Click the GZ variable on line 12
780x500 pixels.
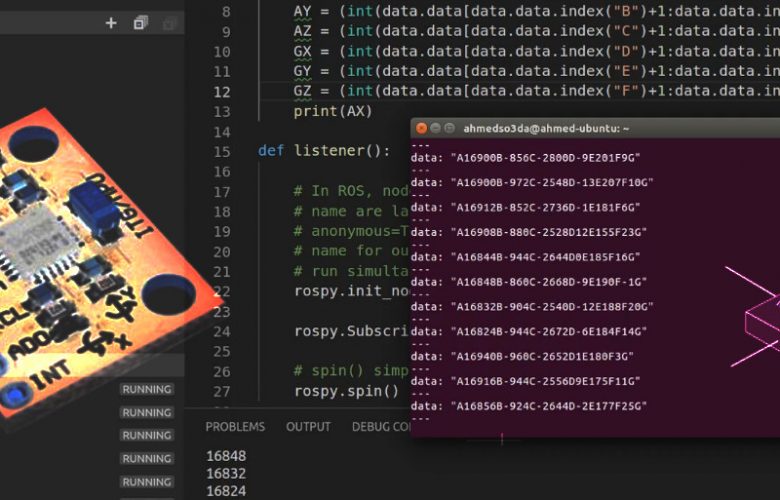tap(302, 91)
